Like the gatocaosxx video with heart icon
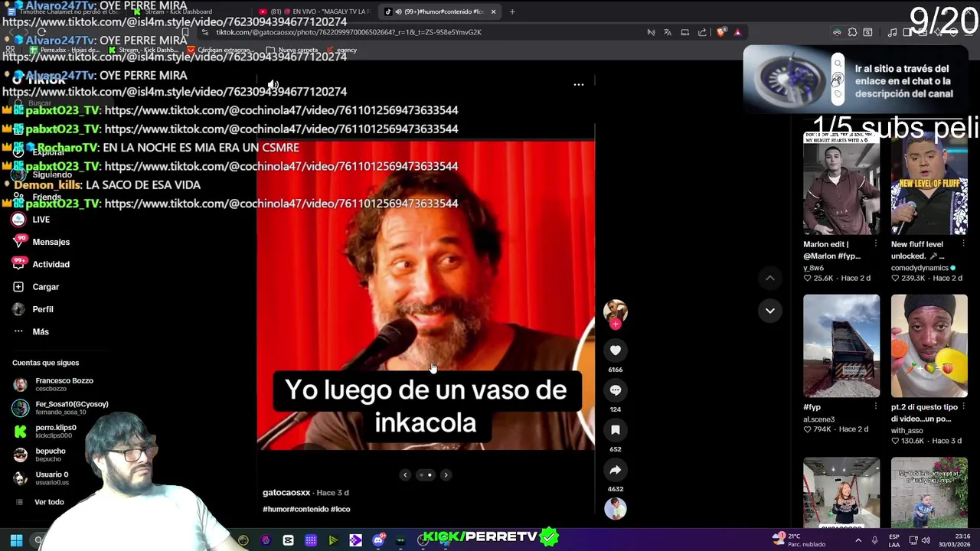 pos(616,350)
